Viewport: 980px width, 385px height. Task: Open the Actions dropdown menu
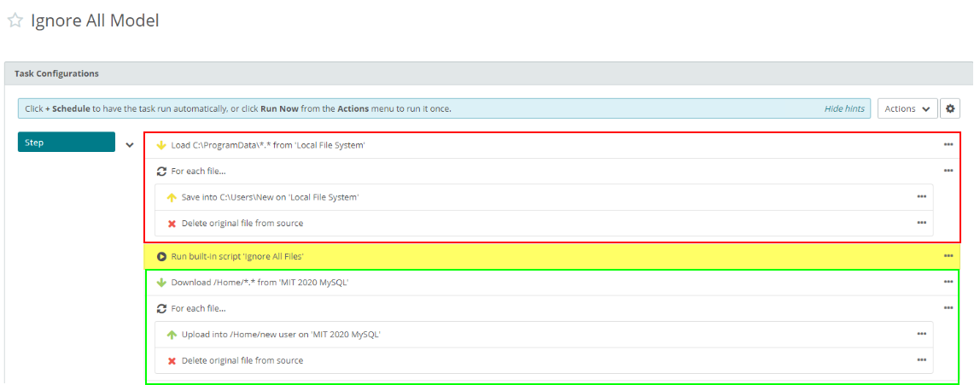(x=907, y=108)
